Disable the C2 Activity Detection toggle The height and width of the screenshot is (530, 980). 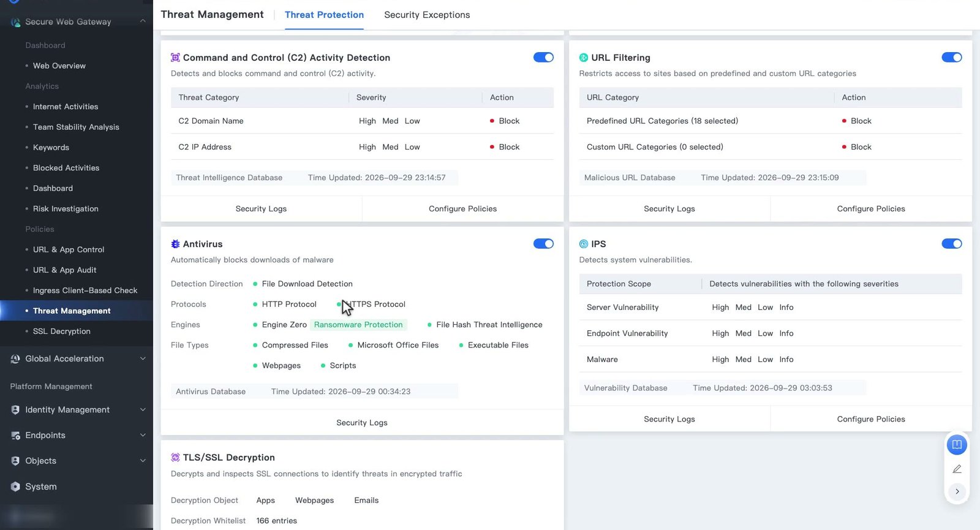point(543,58)
